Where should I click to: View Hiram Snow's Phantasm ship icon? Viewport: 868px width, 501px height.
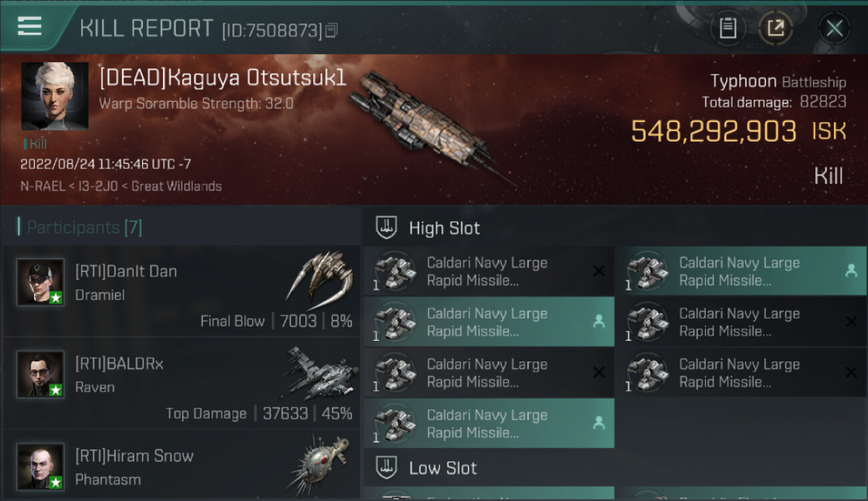(319, 464)
